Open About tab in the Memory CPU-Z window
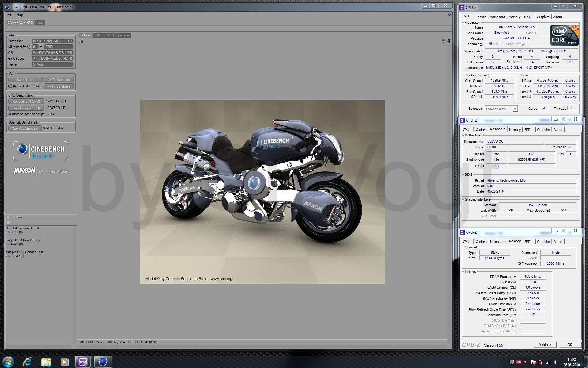The image size is (588, 368). (558, 242)
